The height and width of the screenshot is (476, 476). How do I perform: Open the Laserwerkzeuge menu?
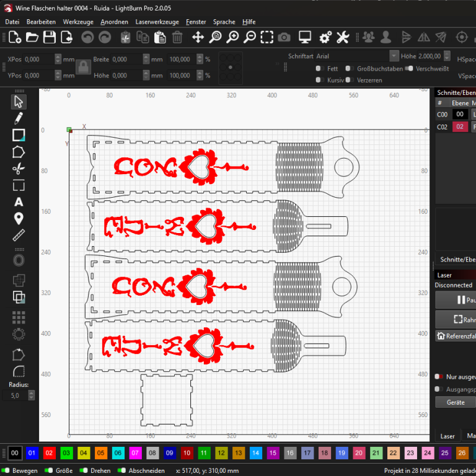[x=157, y=22]
